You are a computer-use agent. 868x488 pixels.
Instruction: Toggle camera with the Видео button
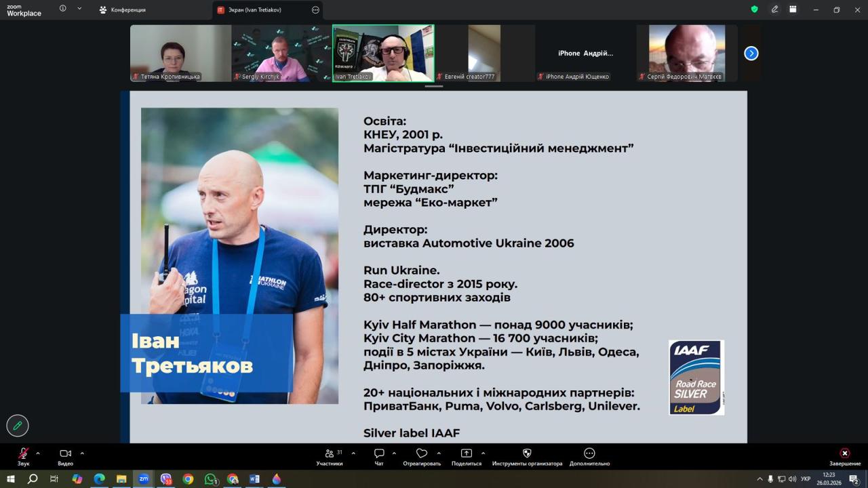click(65, 454)
